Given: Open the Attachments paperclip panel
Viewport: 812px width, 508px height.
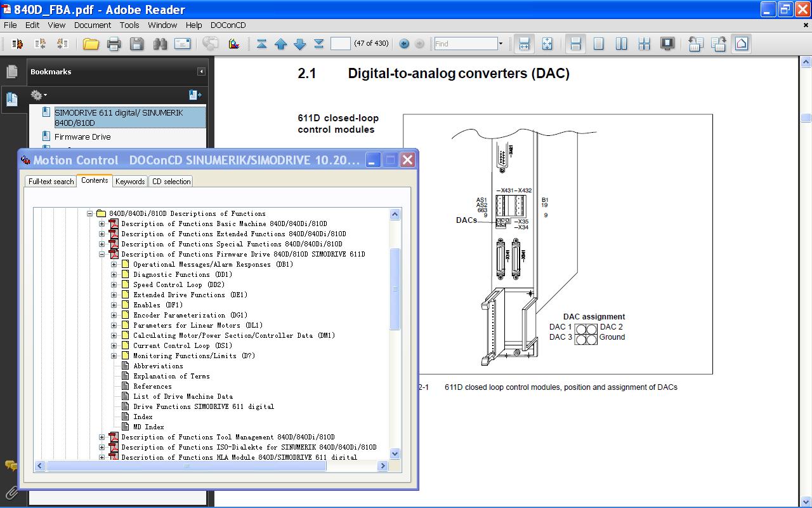Looking at the screenshot, I should (x=11, y=492).
